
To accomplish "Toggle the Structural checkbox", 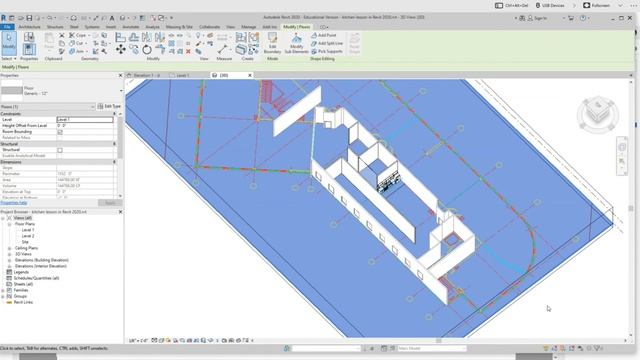I will (60, 150).
